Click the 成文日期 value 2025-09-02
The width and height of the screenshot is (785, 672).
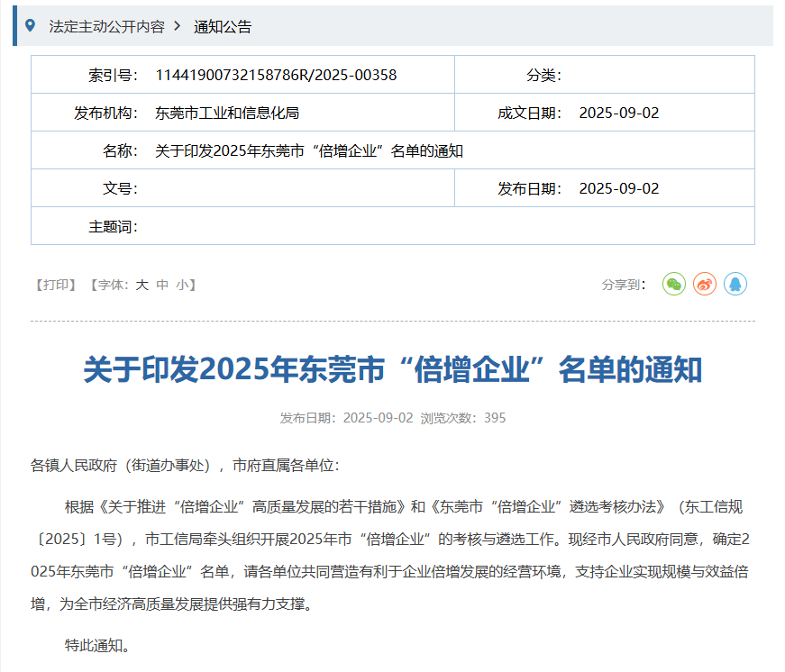[619, 113]
